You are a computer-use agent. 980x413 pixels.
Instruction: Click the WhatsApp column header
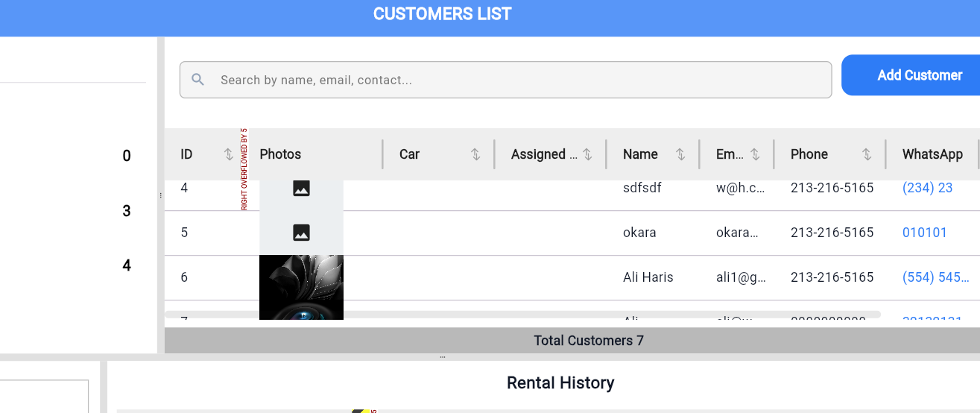[x=932, y=154]
